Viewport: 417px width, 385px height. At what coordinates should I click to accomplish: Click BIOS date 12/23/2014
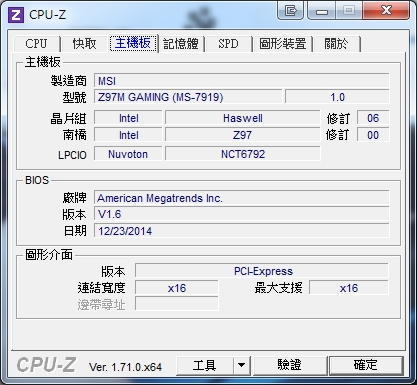(242, 231)
